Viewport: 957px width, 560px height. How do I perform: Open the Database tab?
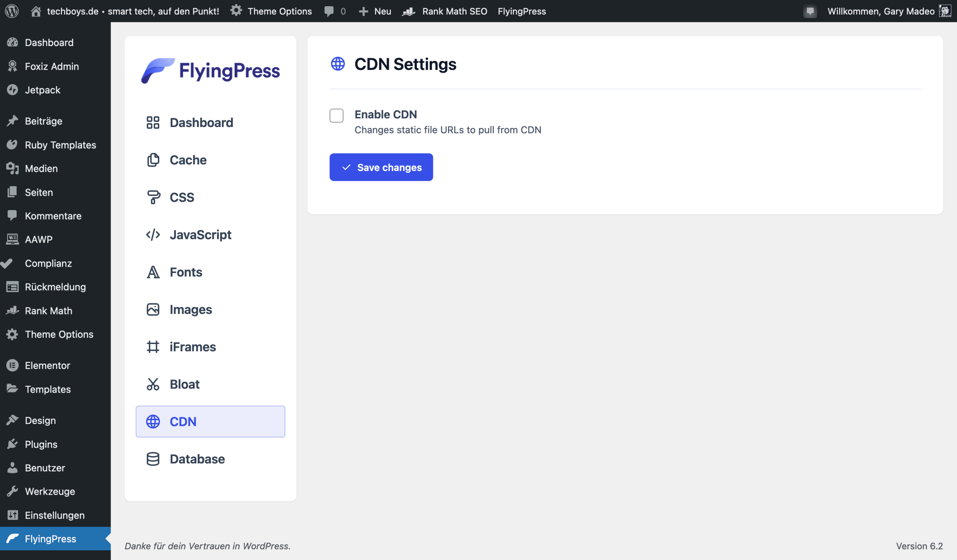point(210,459)
